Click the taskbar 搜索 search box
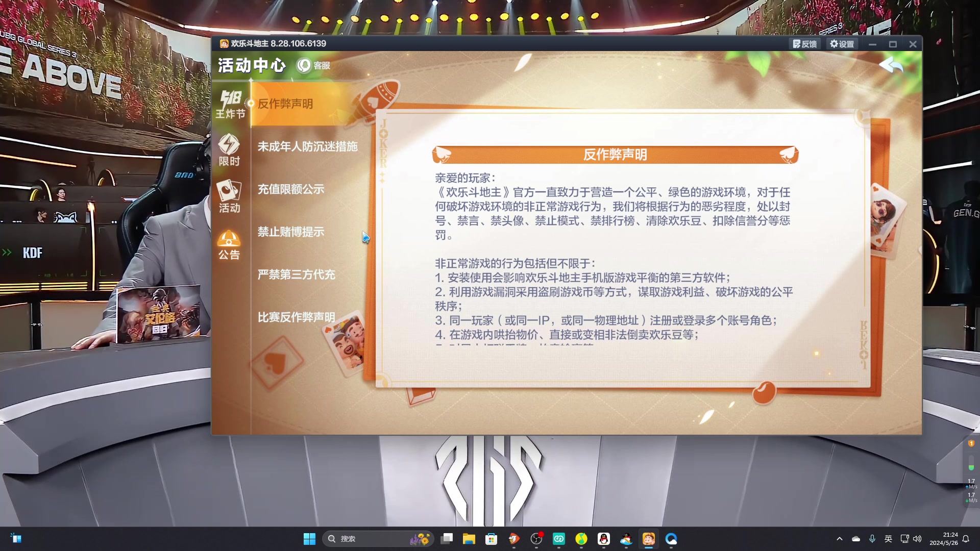 pyautogui.click(x=378, y=539)
